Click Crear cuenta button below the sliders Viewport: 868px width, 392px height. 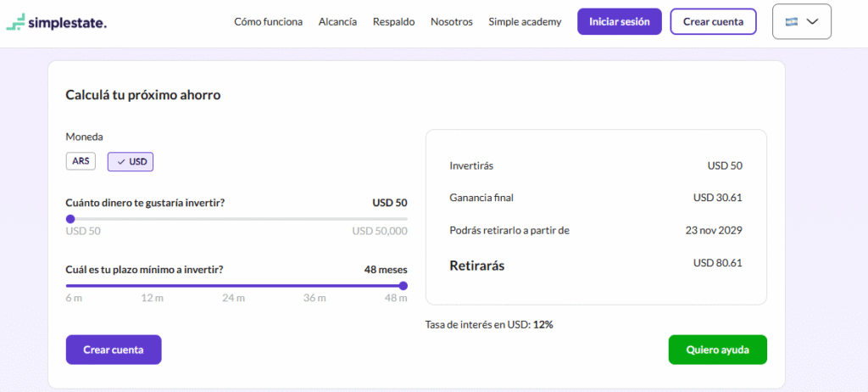(x=114, y=350)
